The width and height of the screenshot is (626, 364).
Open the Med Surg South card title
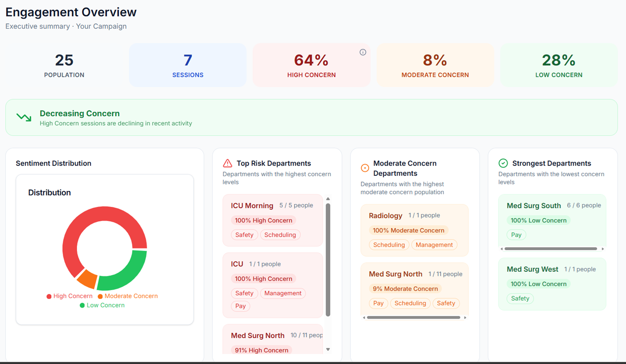tap(533, 206)
